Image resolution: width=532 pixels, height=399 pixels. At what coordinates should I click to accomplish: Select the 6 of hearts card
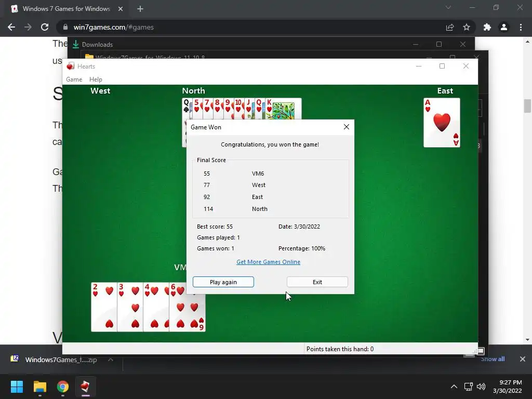pyautogui.click(x=187, y=307)
